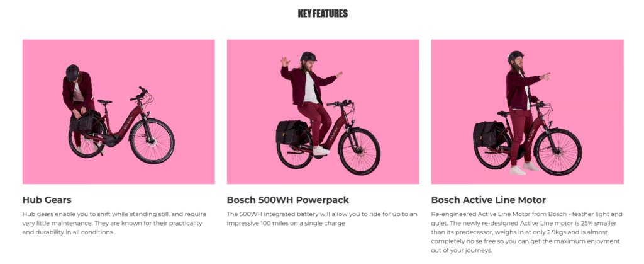Click the Bosch 500WH Powerpack image
The width and height of the screenshot is (644, 264).
323,112
